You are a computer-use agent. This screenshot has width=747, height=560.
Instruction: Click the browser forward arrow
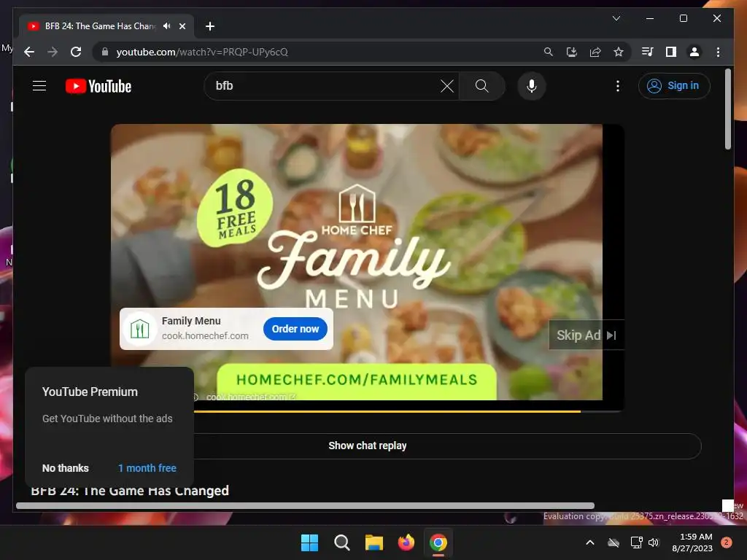pos(53,52)
